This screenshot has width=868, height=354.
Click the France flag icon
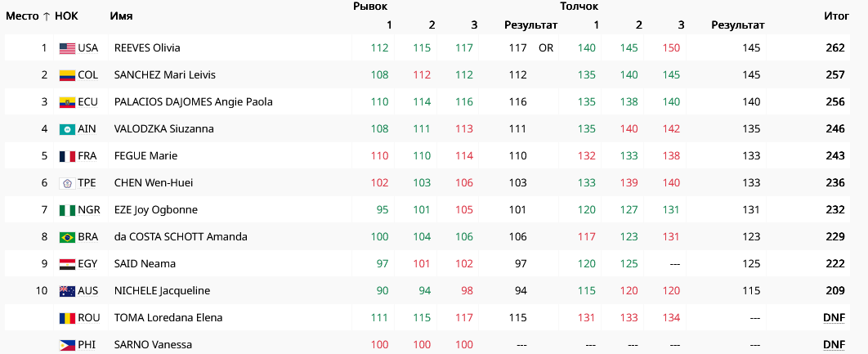(67, 156)
